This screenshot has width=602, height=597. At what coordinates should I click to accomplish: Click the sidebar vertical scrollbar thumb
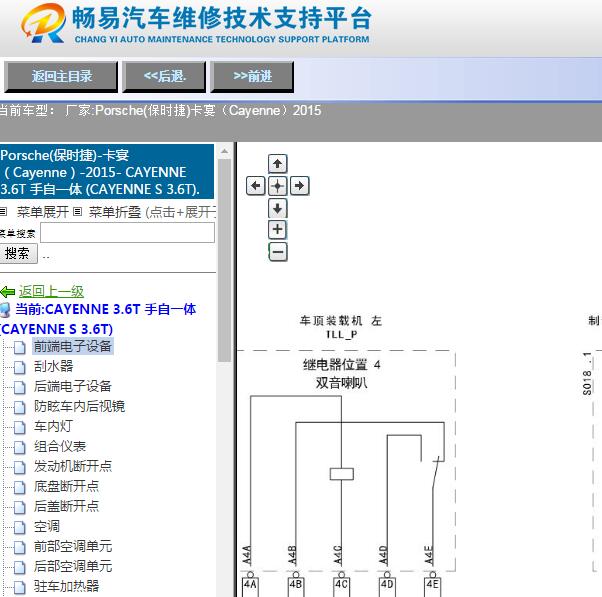(225, 260)
